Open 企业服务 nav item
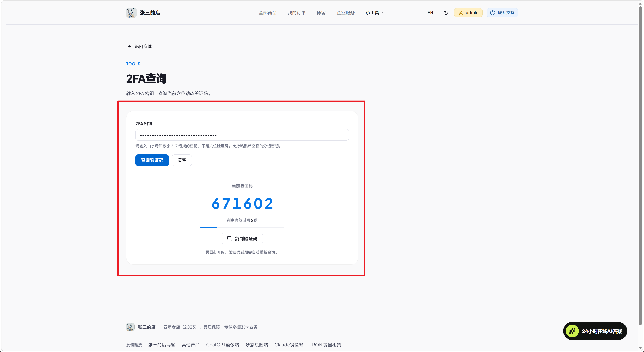Viewport: 644px width, 352px height. coord(346,12)
